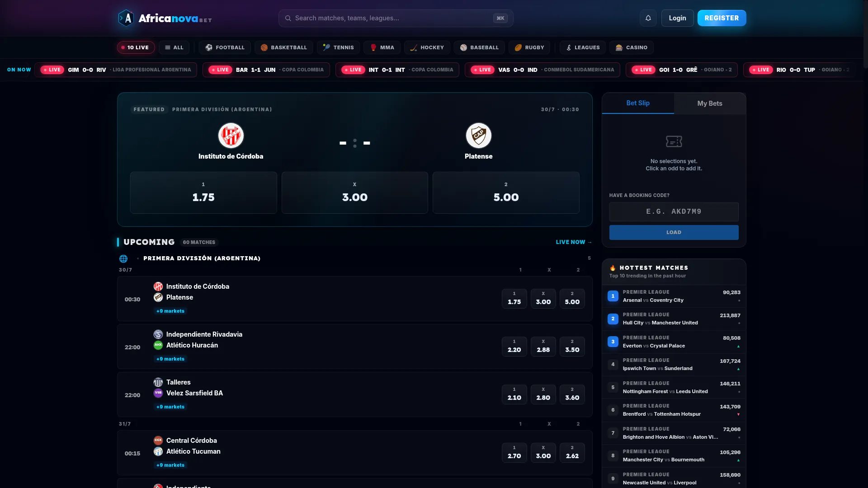Expand +9 markets for Instituto-Platense
Image resolution: width=868 pixels, height=488 pixels.
(170, 311)
